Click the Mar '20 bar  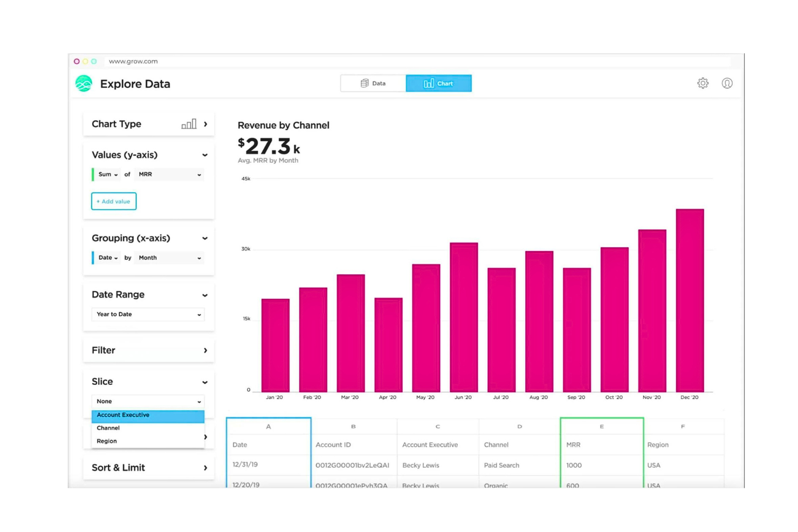tap(351, 333)
